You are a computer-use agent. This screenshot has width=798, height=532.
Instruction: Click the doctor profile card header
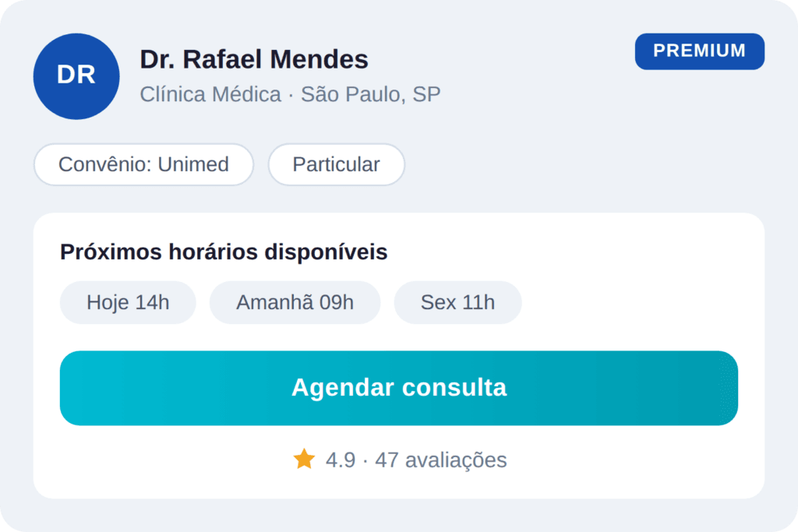point(253,76)
